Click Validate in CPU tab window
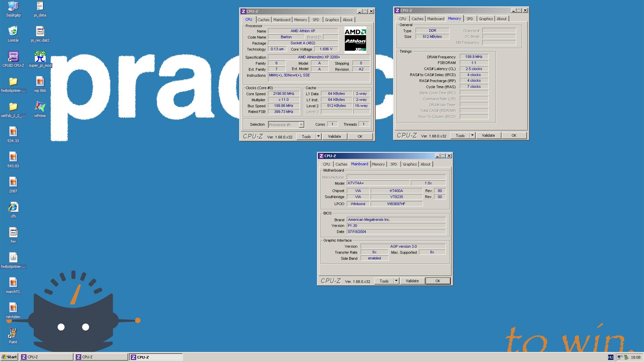This screenshot has width=644, height=362. click(334, 136)
